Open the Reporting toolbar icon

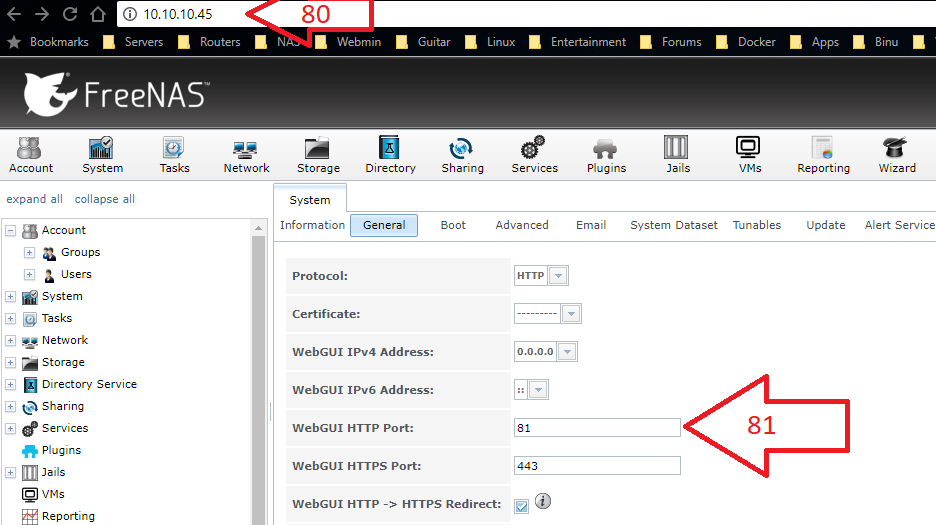pos(823,155)
